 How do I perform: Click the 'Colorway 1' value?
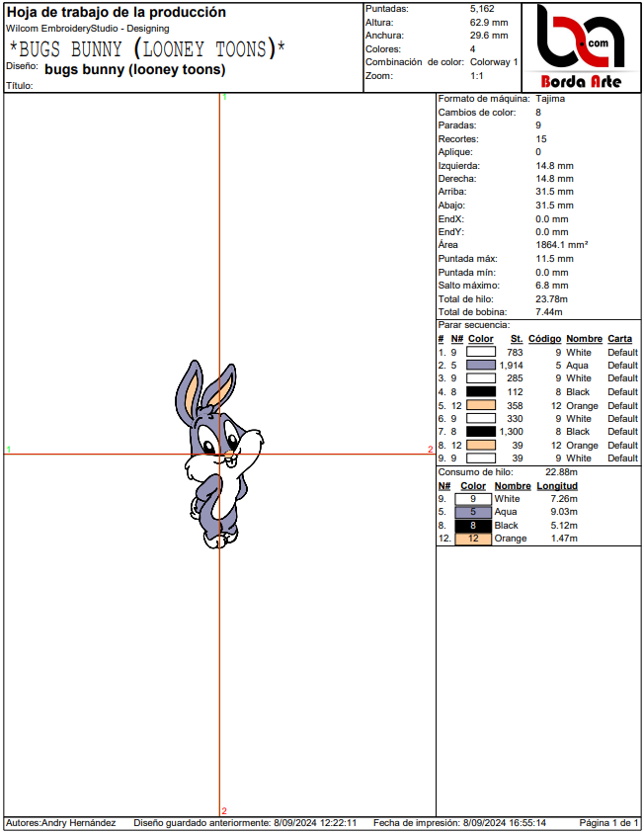(494, 62)
